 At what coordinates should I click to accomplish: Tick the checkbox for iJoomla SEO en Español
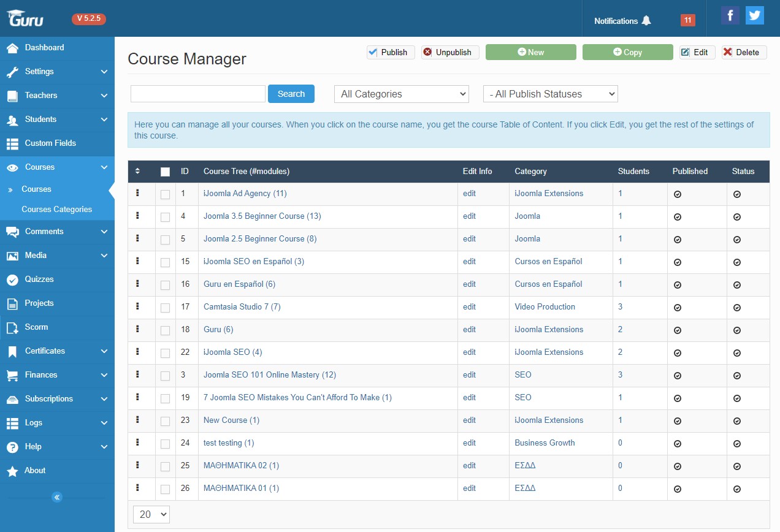(x=165, y=262)
